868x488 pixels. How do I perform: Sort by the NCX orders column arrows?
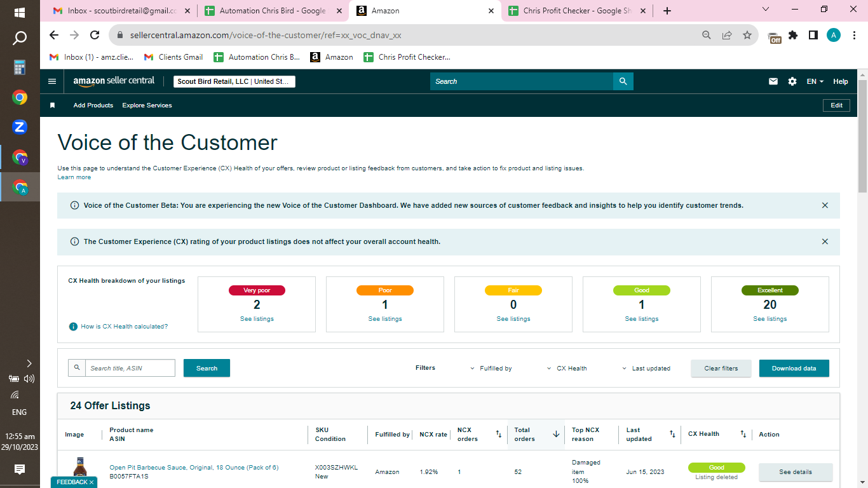499,435
